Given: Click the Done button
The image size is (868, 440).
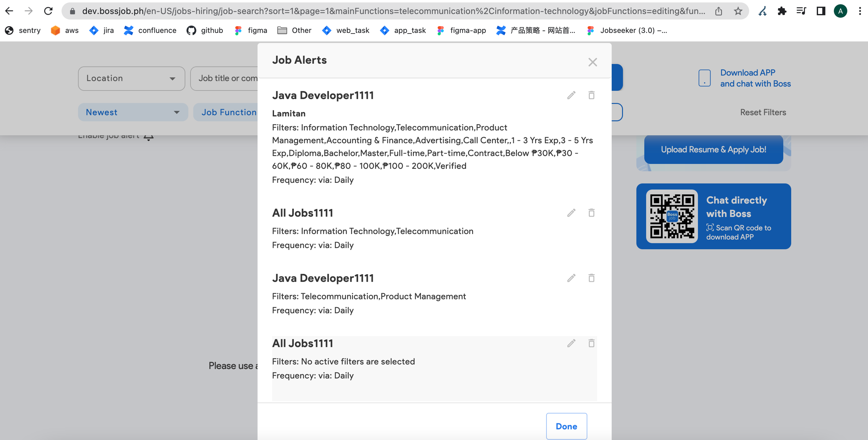Looking at the screenshot, I should (566, 426).
